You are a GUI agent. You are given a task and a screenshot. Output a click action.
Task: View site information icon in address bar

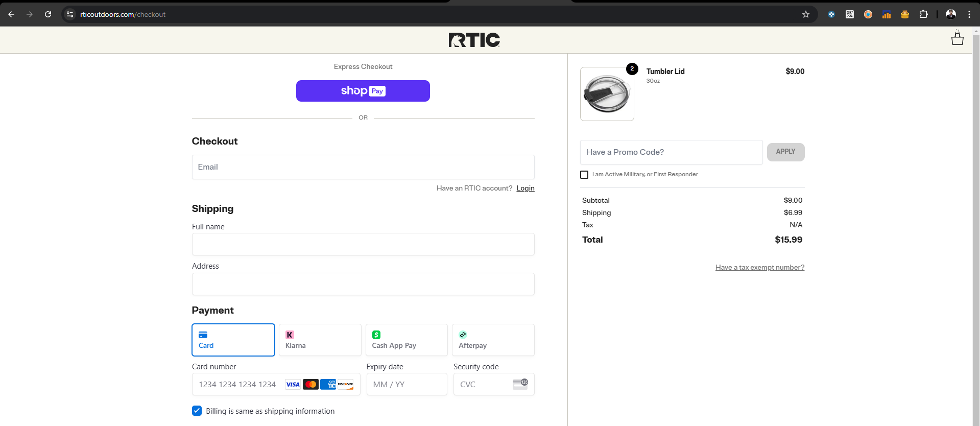tap(70, 14)
